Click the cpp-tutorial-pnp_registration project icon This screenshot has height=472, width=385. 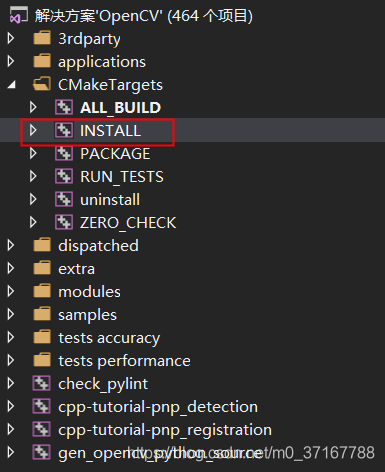coord(42,429)
